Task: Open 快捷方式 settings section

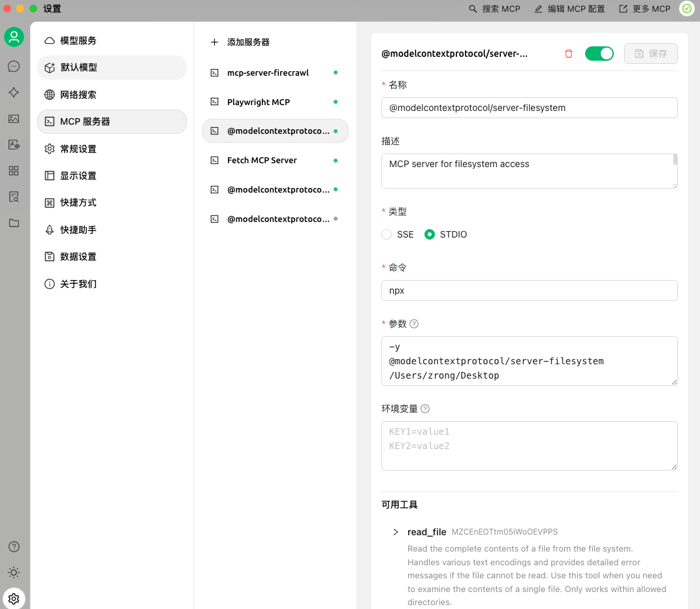Action: [x=112, y=202]
